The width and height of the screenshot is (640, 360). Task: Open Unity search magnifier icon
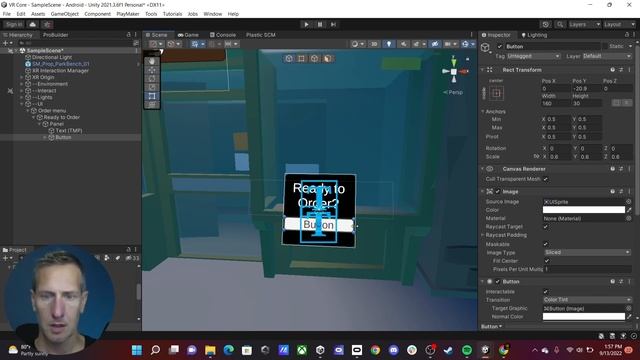pos(560,24)
